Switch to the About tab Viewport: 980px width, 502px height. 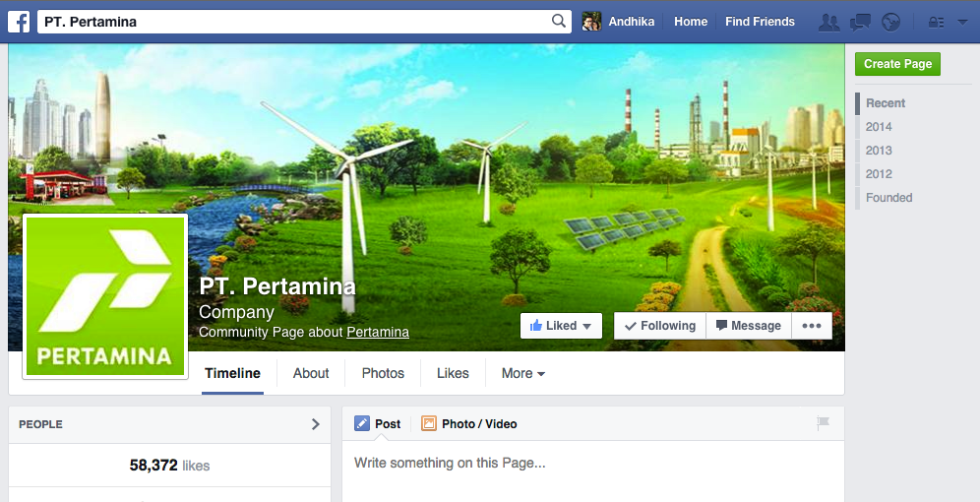(311, 373)
